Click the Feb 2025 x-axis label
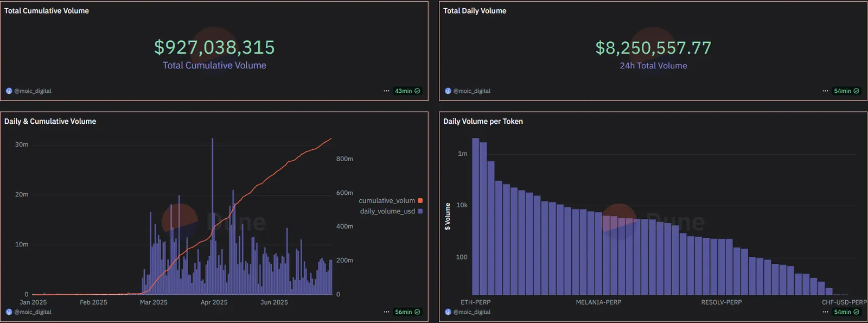The width and height of the screenshot is (868, 323). (93, 302)
